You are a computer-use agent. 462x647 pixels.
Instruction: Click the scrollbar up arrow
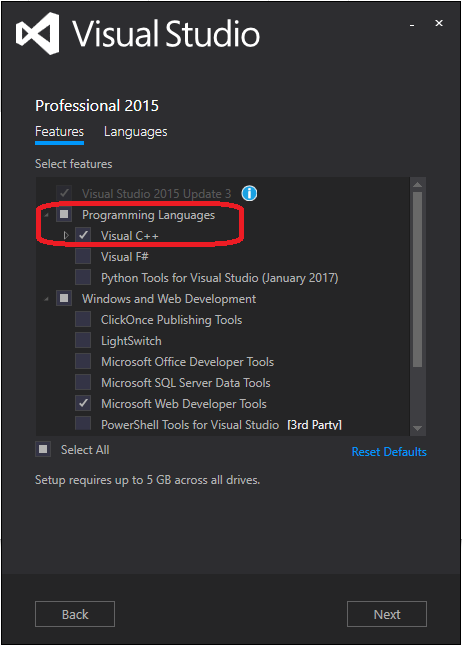point(417,184)
